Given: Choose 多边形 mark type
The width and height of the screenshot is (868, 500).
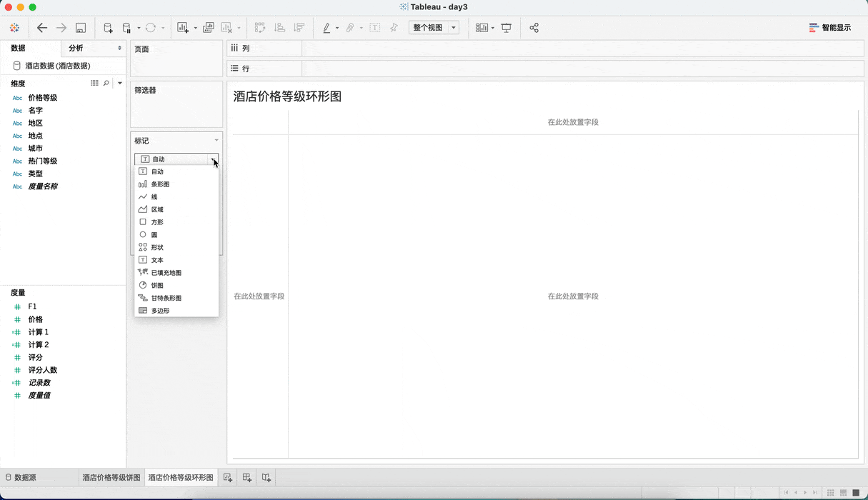Looking at the screenshot, I should [176, 311].
